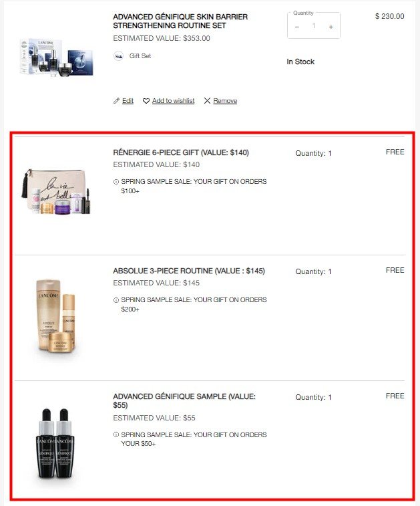This screenshot has height=506, width=420.
Task: Click the Absolue 3-Piece Routine title
Action: 189,271
